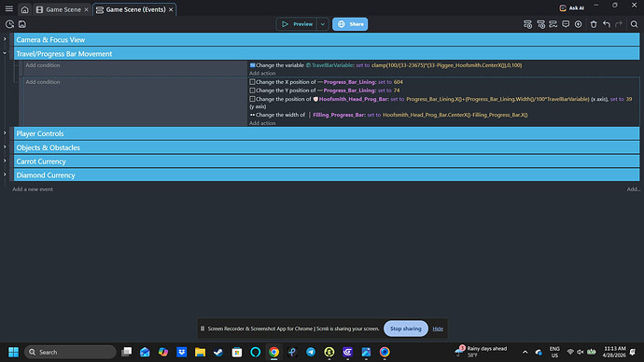Add condition to the TravelBarVariable event

coord(43,65)
